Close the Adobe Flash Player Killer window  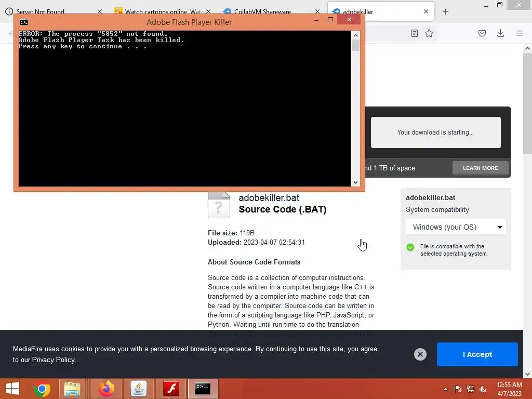point(349,20)
